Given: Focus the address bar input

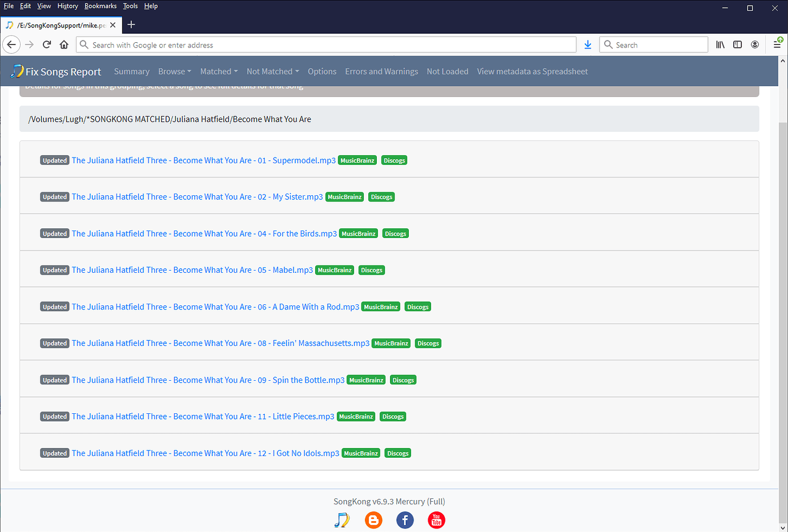Looking at the screenshot, I should (326, 45).
